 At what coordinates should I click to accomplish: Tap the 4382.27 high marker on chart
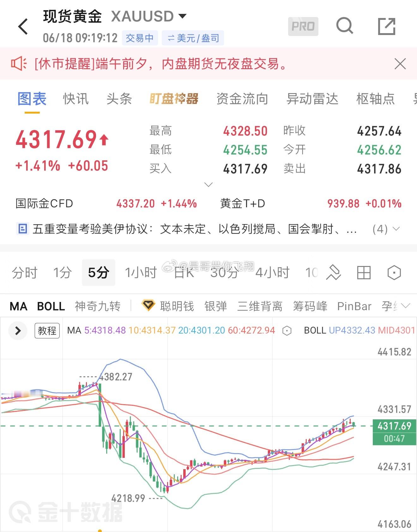pos(116,377)
